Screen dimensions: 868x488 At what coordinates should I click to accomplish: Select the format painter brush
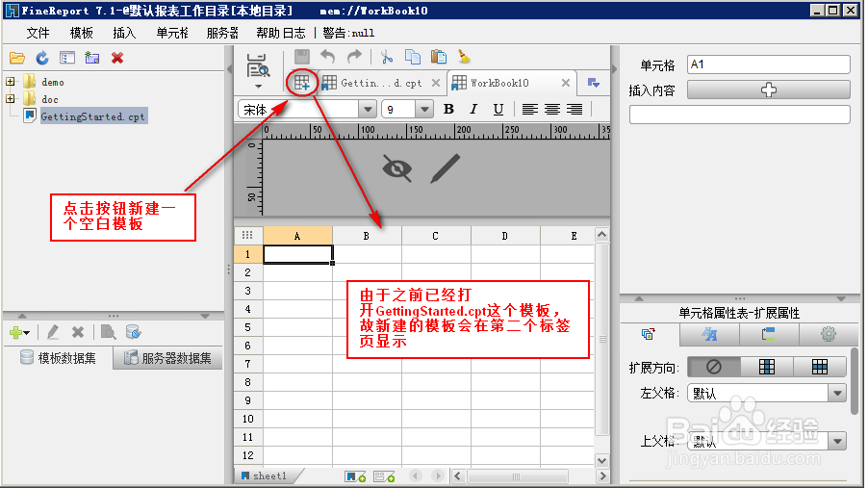pos(464,57)
